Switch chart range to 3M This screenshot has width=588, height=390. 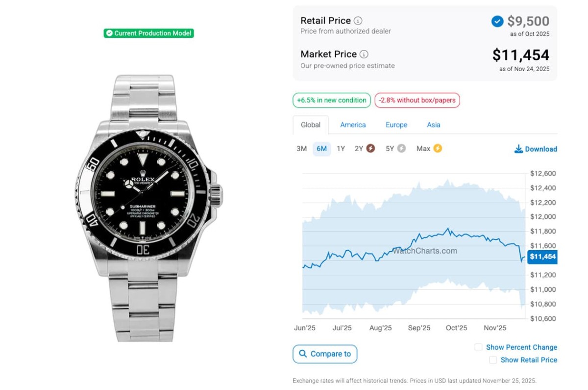click(301, 149)
